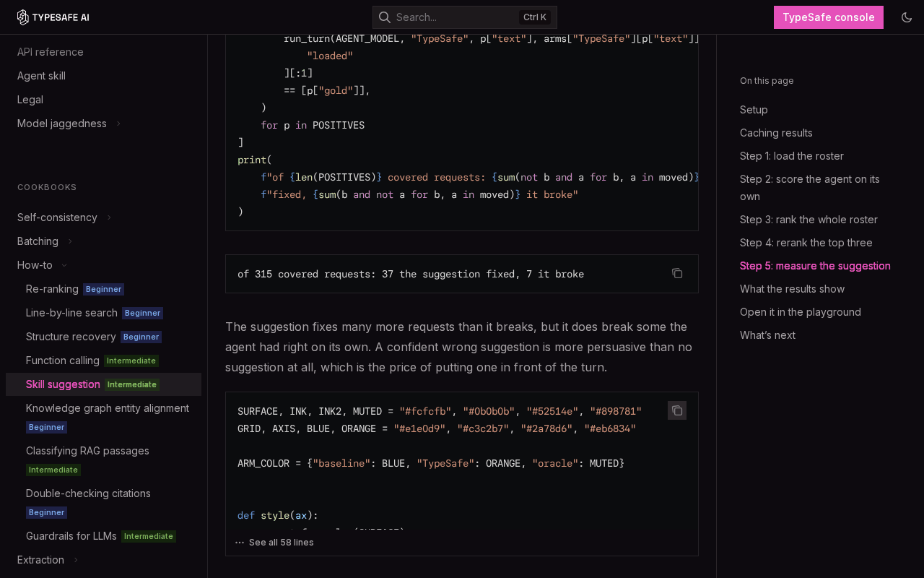924x578 pixels.
Task: Open the Legal page
Action: 30,100
